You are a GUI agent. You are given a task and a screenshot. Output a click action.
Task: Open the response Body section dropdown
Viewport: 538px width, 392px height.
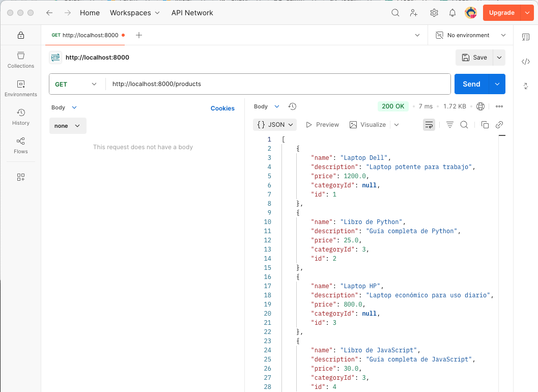pos(267,106)
